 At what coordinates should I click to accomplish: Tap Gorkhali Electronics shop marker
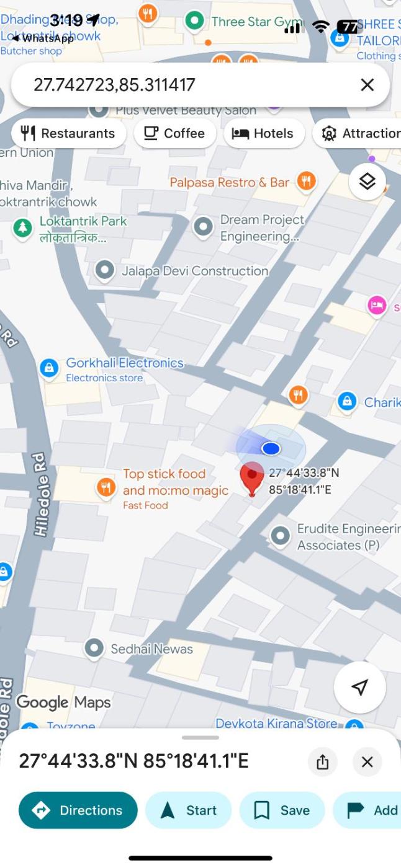click(48, 368)
